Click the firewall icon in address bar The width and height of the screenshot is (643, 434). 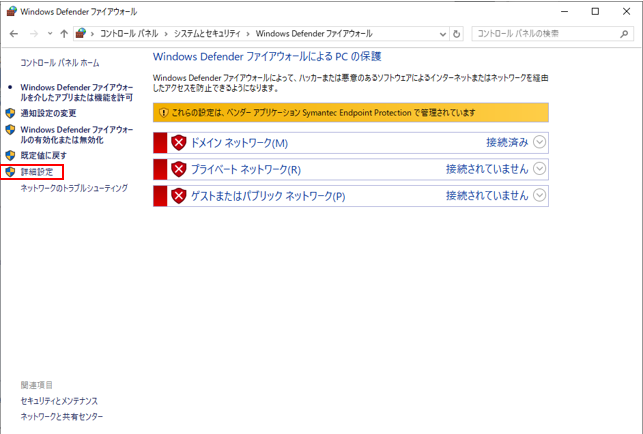point(81,33)
